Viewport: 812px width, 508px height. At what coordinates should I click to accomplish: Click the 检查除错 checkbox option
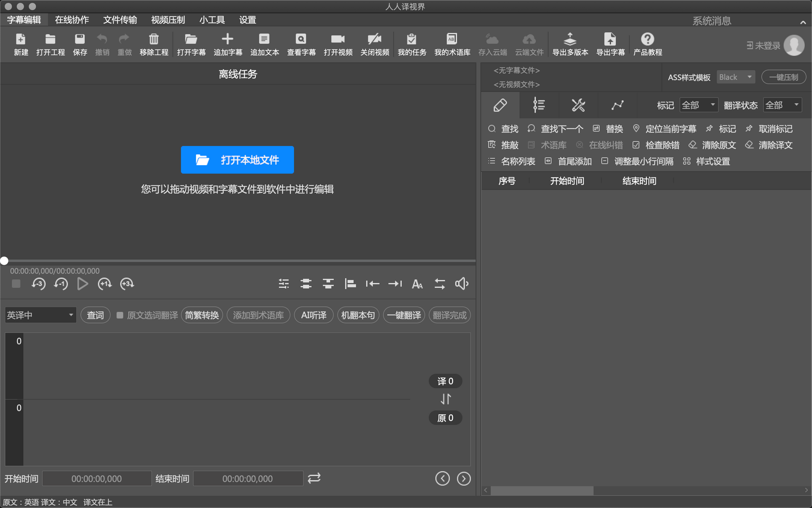[x=636, y=145]
